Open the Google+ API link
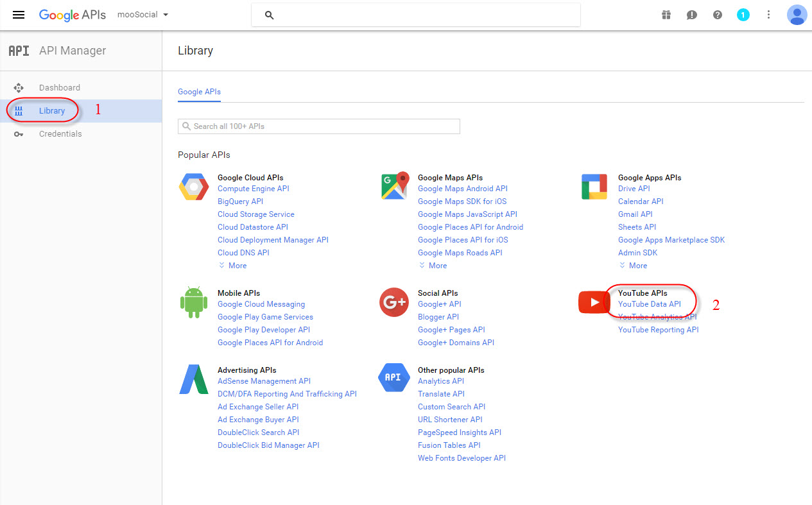Screen dimensions: 812x505 click(439, 304)
